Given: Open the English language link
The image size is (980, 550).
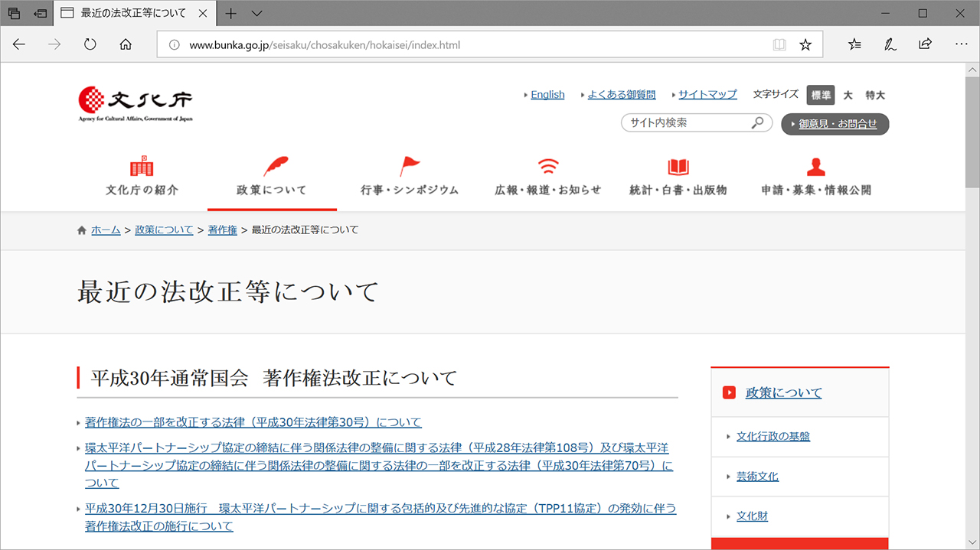Looking at the screenshot, I should (x=547, y=94).
